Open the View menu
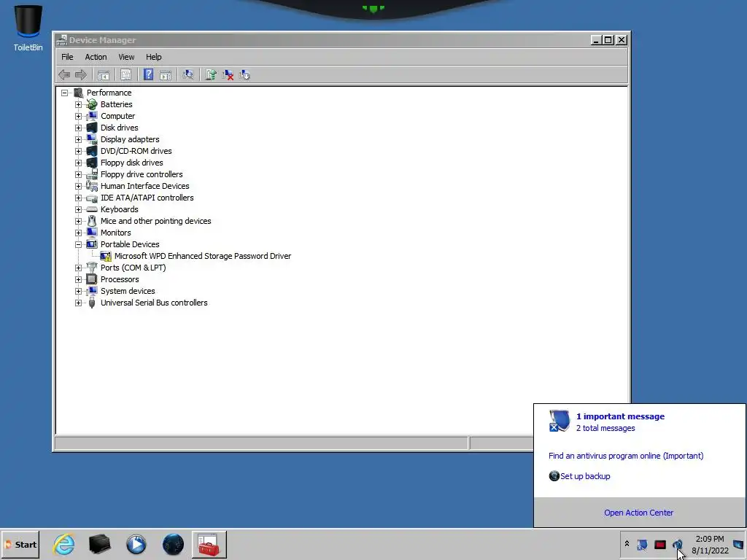This screenshot has height=560, width=747. pos(126,57)
